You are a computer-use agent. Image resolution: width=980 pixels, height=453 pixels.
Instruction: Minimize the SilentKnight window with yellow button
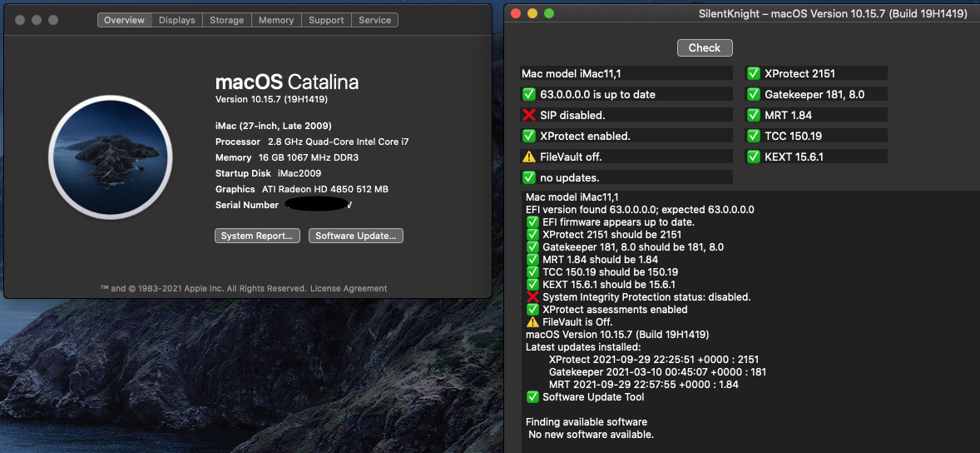(532, 13)
